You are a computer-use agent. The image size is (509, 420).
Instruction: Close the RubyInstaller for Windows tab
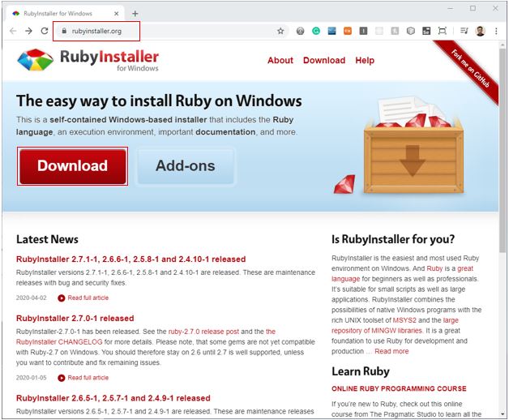pyautogui.click(x=116, y=14)
